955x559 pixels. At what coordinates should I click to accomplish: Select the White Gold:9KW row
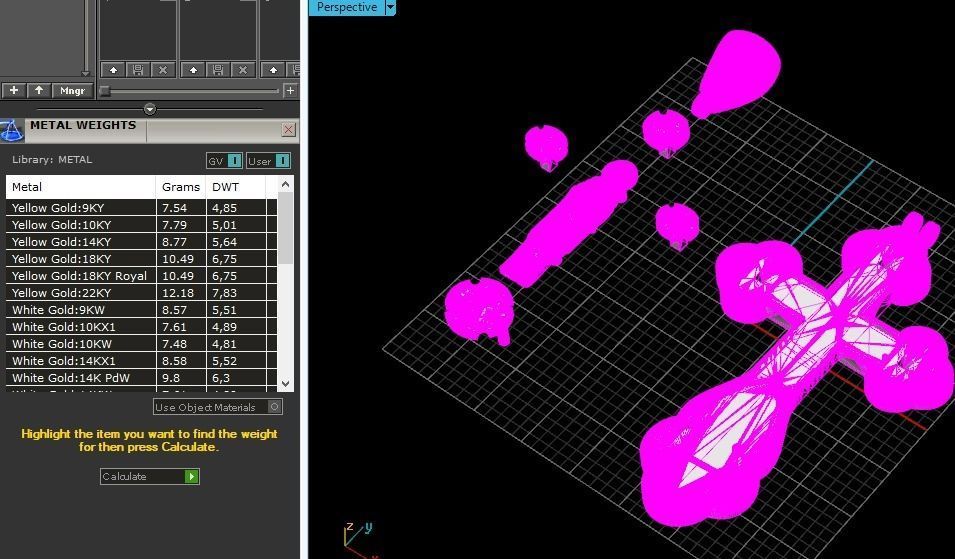[x=141, y=310]
